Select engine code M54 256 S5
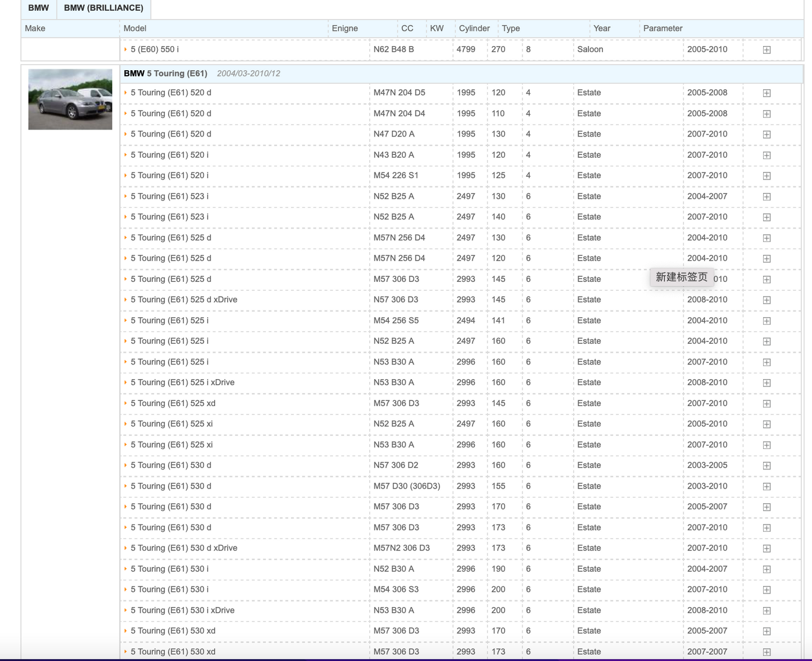812x661 pixels. coord(396,321)
